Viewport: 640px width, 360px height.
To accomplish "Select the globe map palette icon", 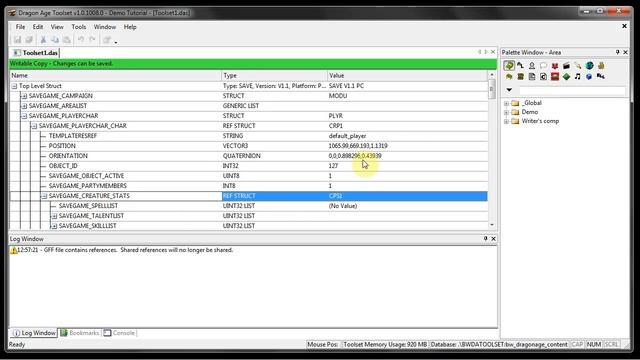I will (589, 65).
